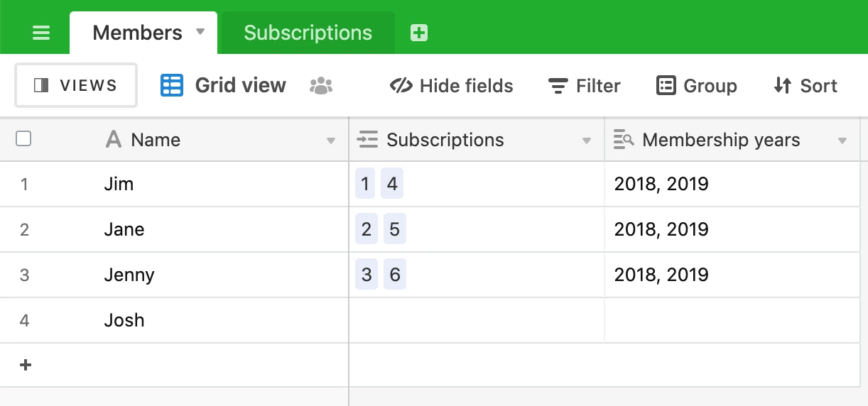The width and height of the screenshot is (868, 406).
Task: Click the Sort arrows icon
Action: click(x=783, y=86)
